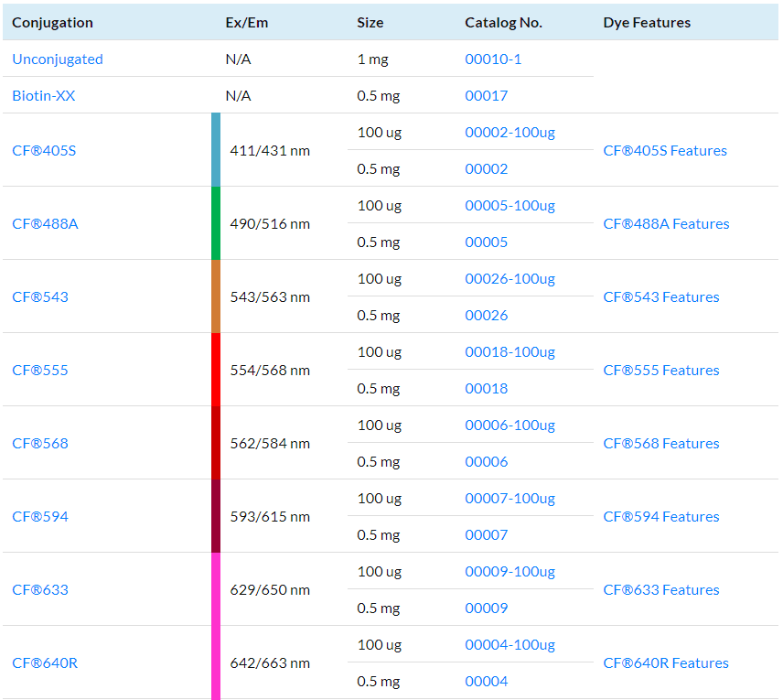
Task: Click the blue CF®405S color bar
Action: pos(216,150)
